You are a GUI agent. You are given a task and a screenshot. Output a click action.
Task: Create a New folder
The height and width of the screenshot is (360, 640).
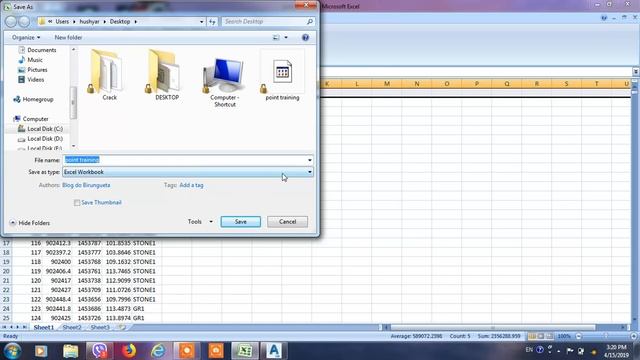click(x=68, y=38)
